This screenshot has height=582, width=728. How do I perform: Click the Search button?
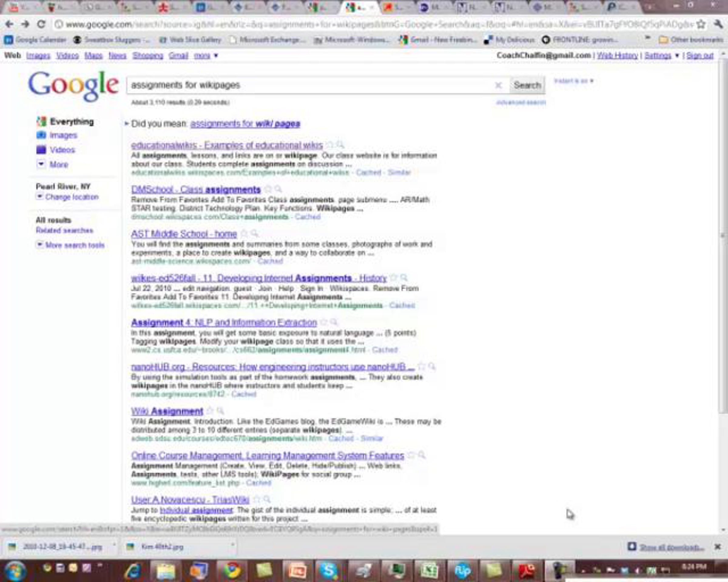[527, 85]
